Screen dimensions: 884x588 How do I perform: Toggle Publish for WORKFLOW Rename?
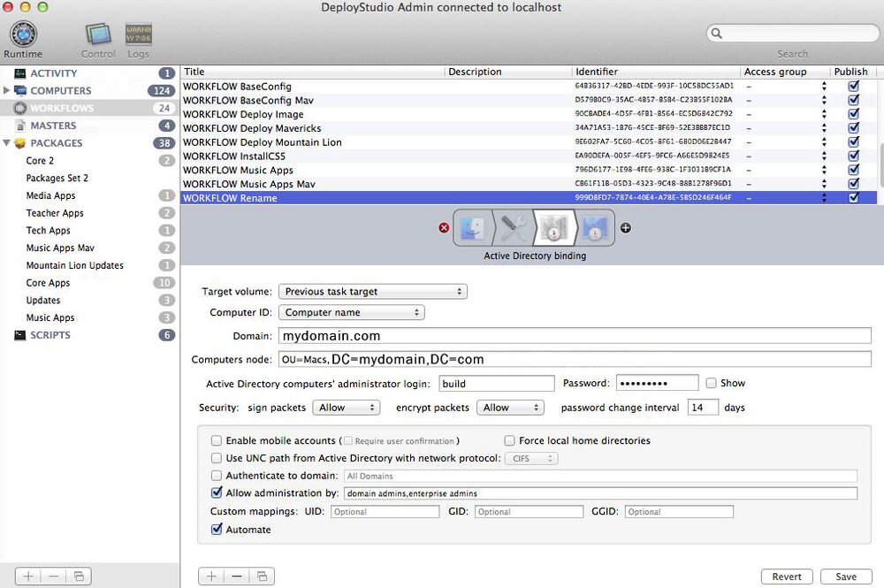pos(854,198)
